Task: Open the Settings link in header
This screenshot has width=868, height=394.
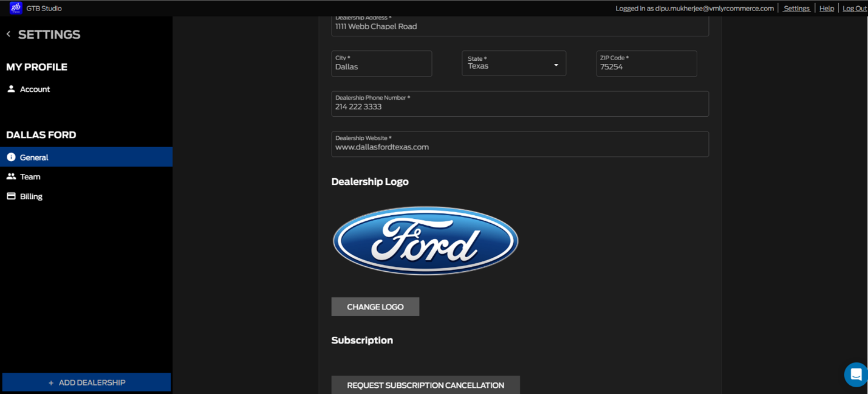Action: (796, 9)
